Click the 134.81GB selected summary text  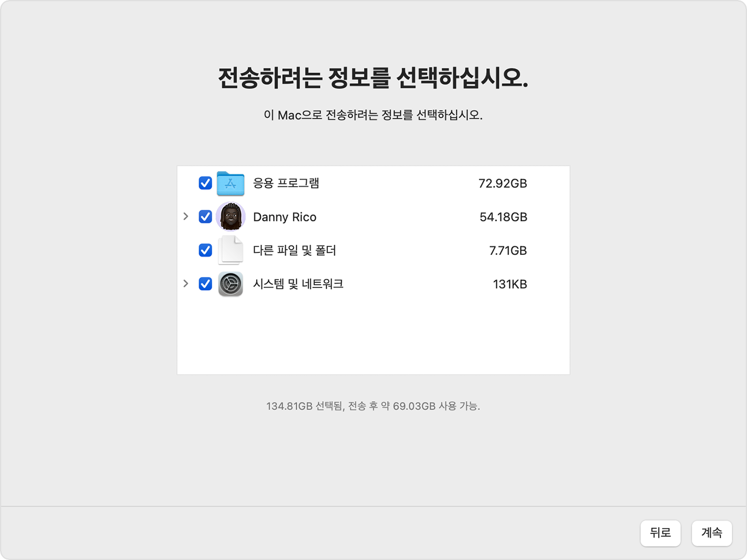pos(373,406)
